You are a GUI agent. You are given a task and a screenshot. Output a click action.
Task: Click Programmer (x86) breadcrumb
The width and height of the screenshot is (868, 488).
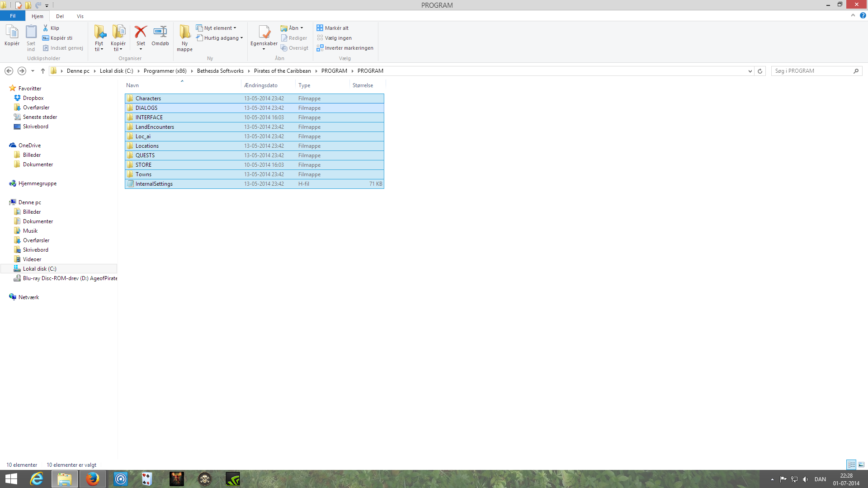[x=165, y=71]
